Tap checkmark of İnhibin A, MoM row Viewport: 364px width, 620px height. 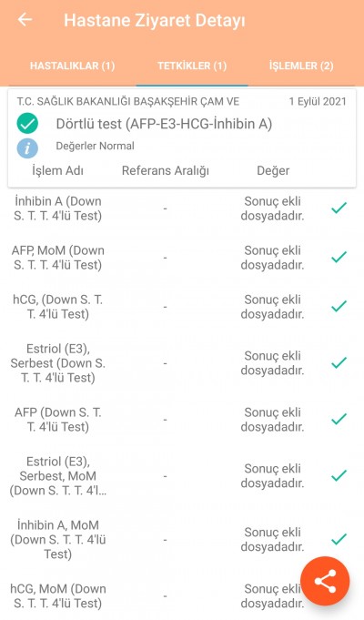(339, 539)
